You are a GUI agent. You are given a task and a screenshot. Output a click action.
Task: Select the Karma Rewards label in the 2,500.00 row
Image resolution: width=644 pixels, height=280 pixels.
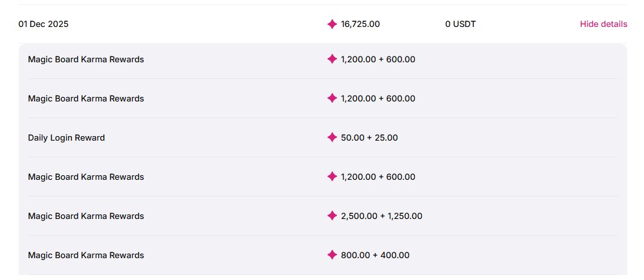coord(86,216)
